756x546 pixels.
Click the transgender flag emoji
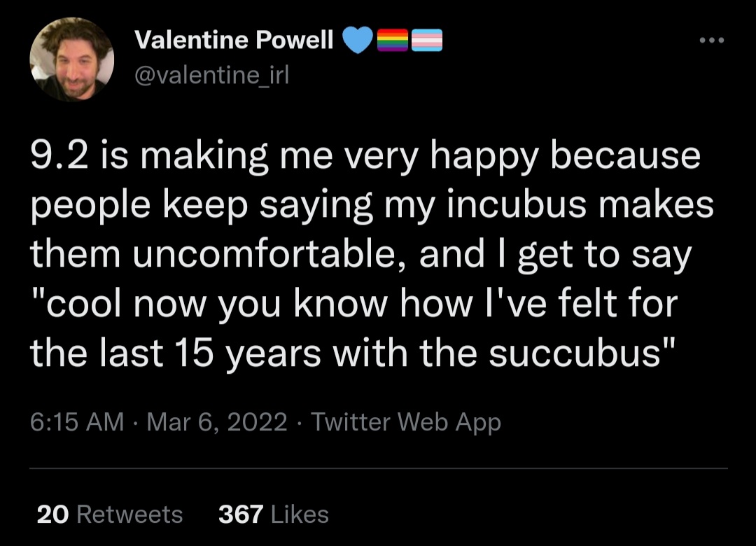click(x=426, y=40)
